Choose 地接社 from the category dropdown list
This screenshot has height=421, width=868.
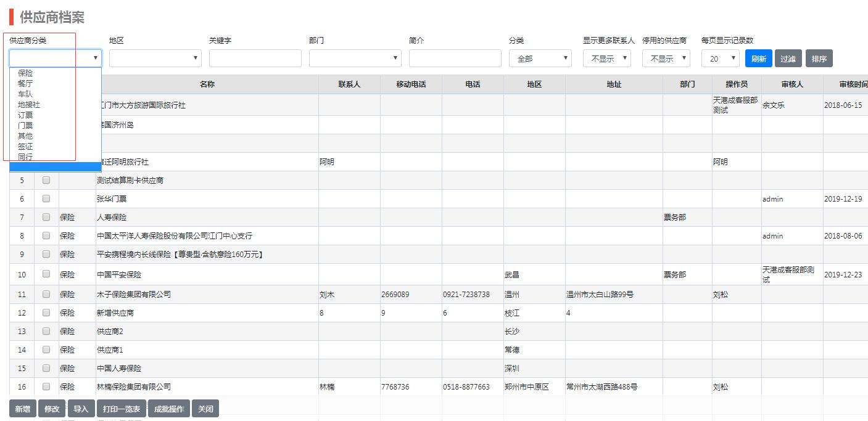pos(29,104)
